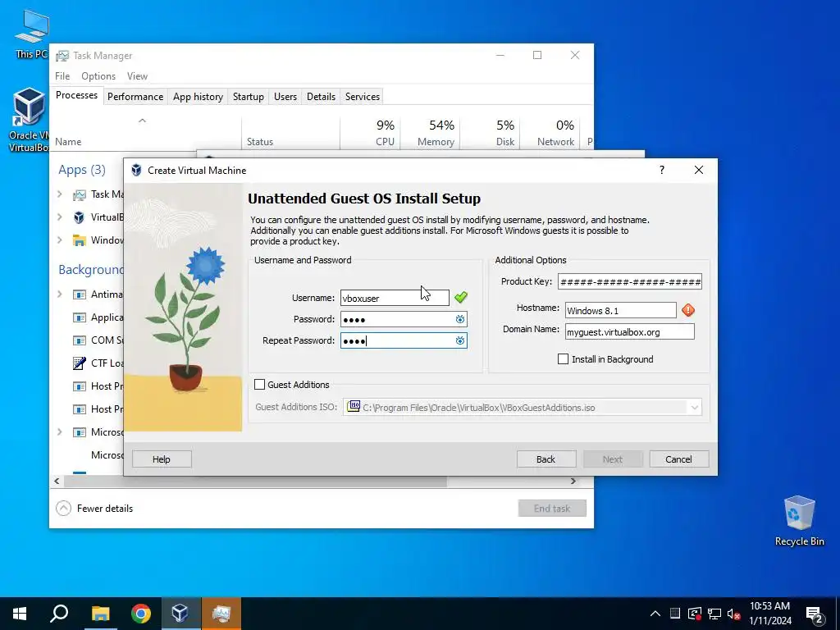The image size is (840, 630).
Task: Expand the Microsoft background process row
Action: [59, 431]
